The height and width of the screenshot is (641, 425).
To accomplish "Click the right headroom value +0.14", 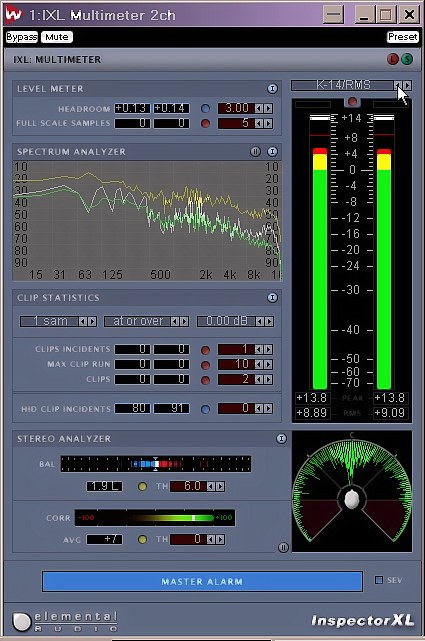I will point(171,108).
